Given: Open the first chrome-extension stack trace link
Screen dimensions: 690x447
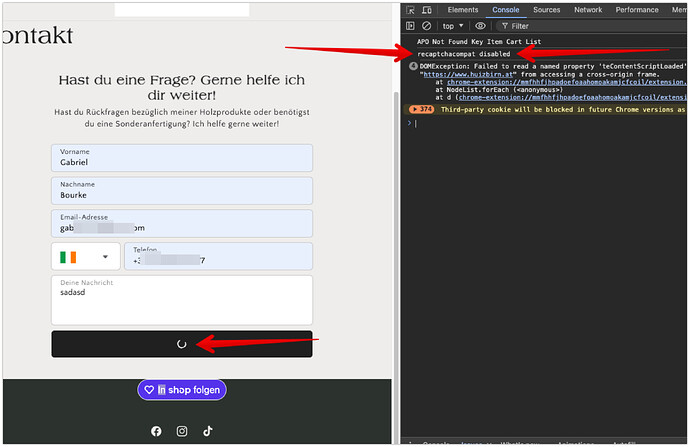Looking at the screenshot, I should (566, 82).
